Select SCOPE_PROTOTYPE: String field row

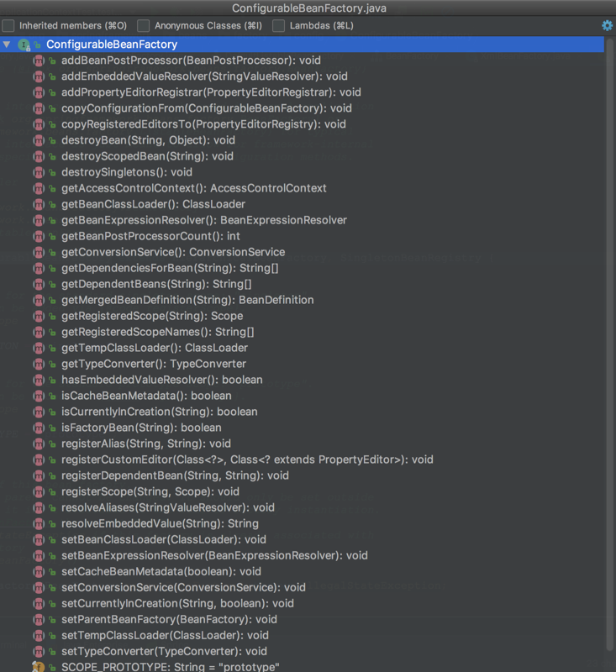[x=302, y=667]
